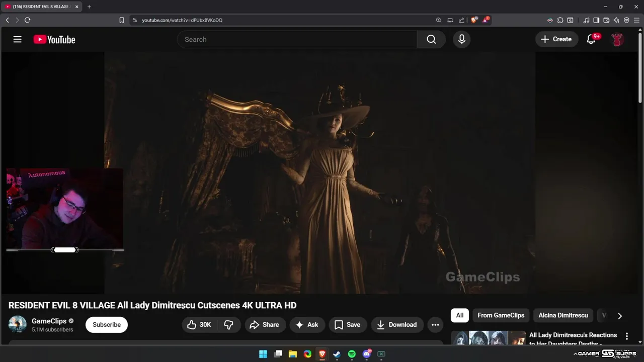644x362 pixels.
Task: Open Task View from the taskbar
Action: point(278,354)
